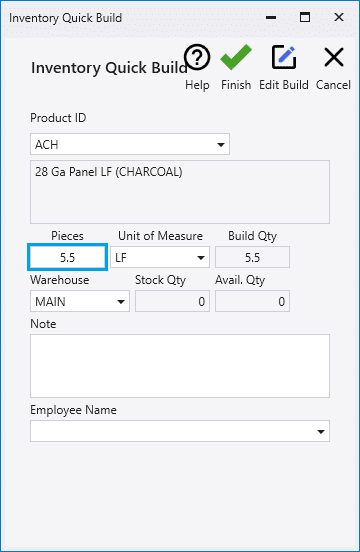Expand the Warehouse MAIN dropdown
This screenshot has height=552, width=360.
pyautogui.click(x=80, y=301)
